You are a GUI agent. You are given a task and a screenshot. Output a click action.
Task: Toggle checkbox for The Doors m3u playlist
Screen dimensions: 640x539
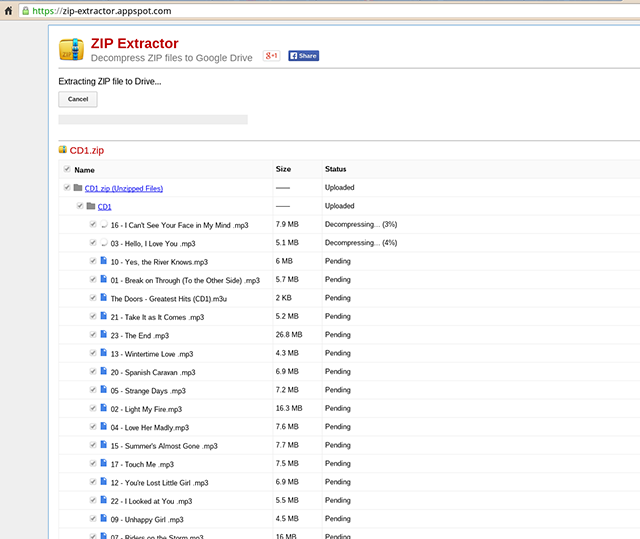[93, 297]
